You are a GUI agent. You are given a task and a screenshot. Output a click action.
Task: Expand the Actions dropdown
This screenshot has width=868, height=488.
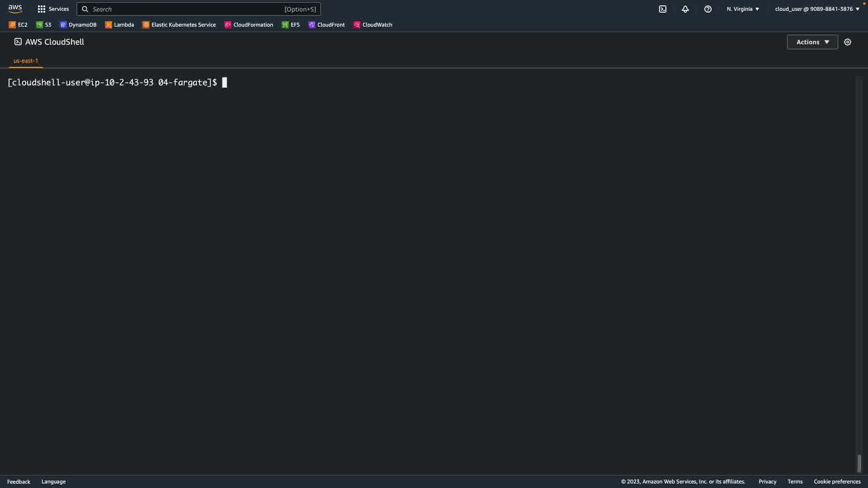(x=812, y=42)
